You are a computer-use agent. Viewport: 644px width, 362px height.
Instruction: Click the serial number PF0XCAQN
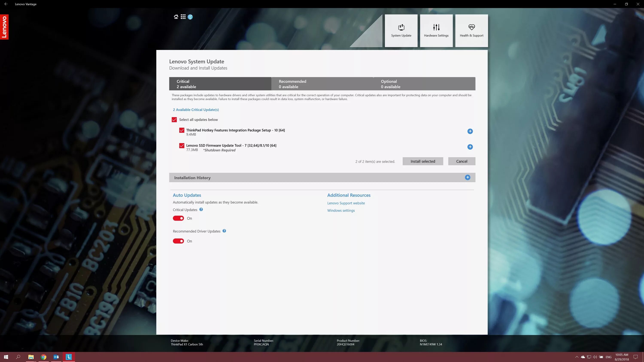(261, 344)
